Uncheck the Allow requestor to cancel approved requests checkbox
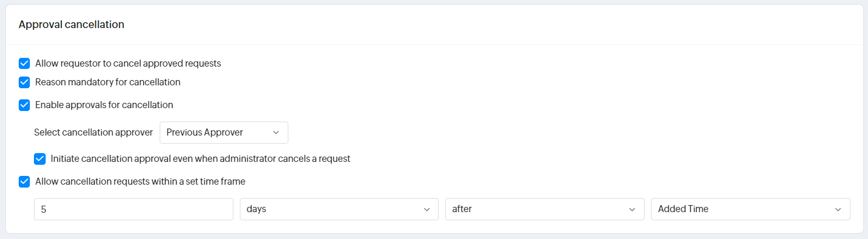Image resolution: width=868 pixels, height=239 pixels. point(25,63)
